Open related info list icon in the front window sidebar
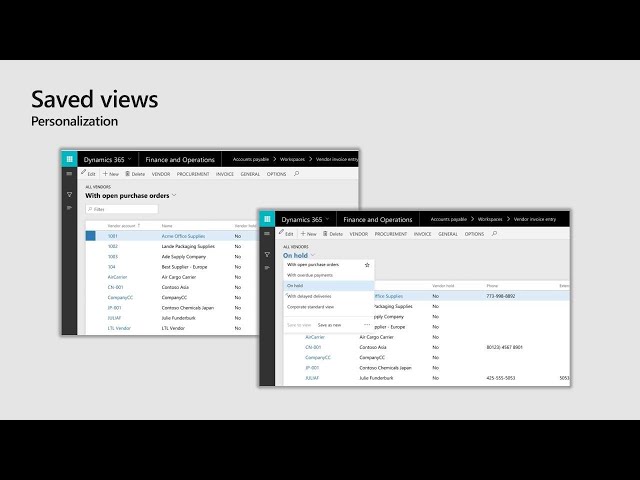The height and width of the screenshot is (480, 640). pos(267,268)
